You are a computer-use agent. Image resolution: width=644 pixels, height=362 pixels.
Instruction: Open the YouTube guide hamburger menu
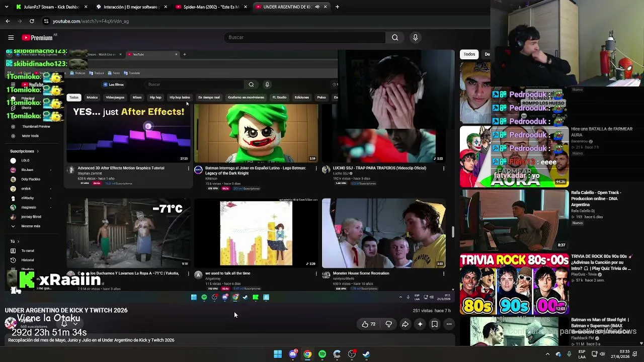11,37
